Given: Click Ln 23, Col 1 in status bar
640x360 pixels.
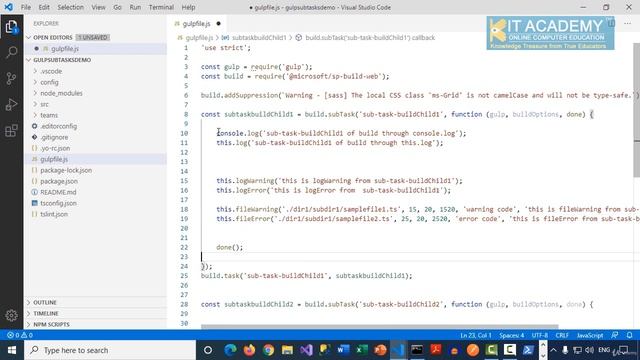Looking at the screenshot, I should [x=476, y=335].
